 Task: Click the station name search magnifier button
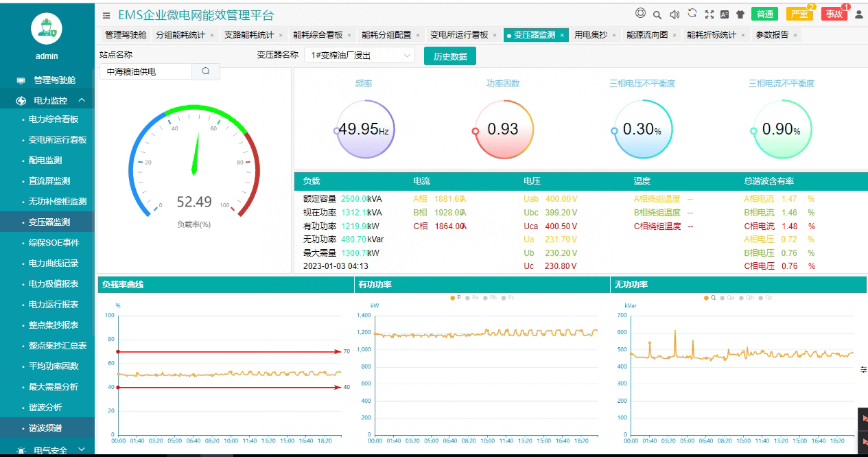tap(206, 71)
